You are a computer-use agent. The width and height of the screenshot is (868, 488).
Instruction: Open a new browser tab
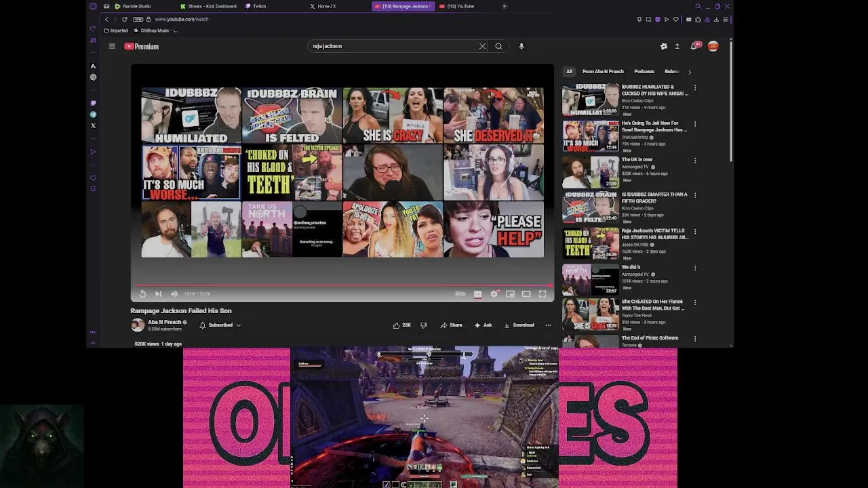pos(505,6)
